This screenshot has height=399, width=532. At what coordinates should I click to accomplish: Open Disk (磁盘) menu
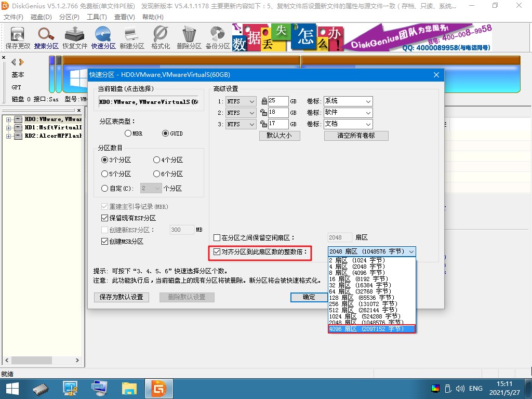point(41,17)
